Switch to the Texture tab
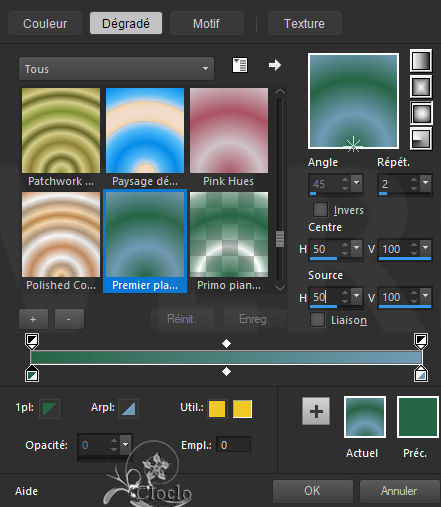The height and width of the screenshot is (507, 441). pyautogui.click(x=304, y=23)
